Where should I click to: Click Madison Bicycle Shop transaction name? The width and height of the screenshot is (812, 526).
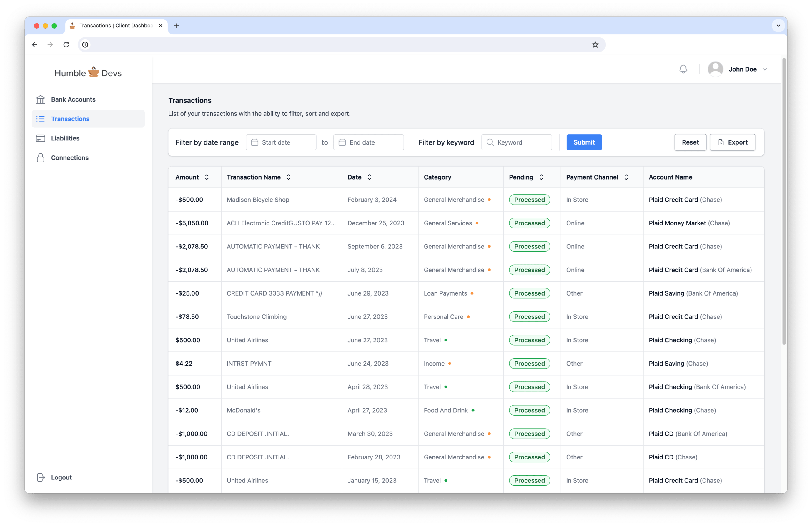point(258,200)
